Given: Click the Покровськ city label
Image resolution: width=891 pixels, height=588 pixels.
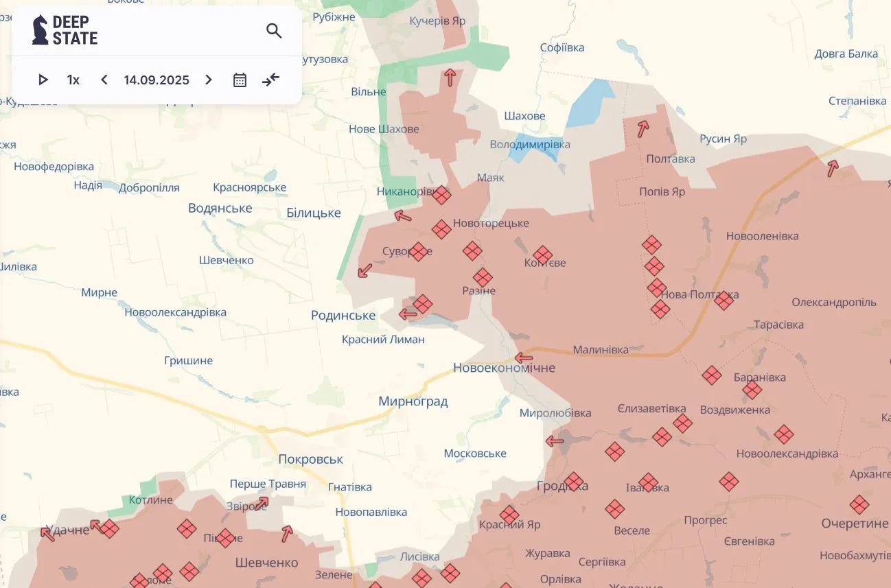Looking at the screenshot, I should pyautogui.click(x=310, y=459).
